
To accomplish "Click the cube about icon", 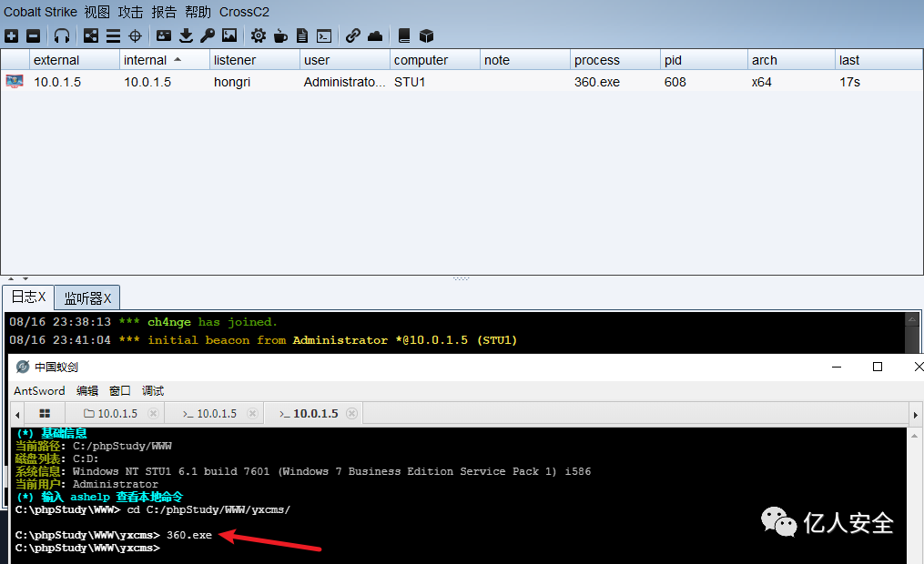I will (x=426, y=35).
